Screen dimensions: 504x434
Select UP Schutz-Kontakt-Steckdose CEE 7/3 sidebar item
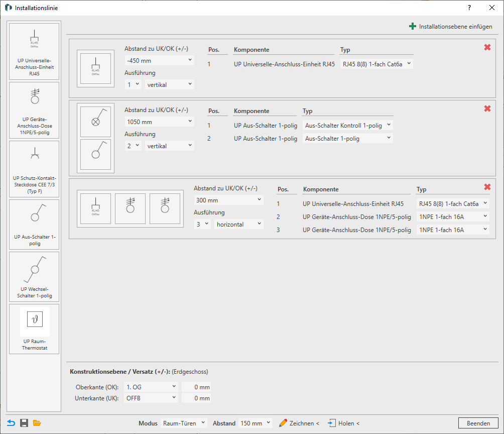pos(34,169)
